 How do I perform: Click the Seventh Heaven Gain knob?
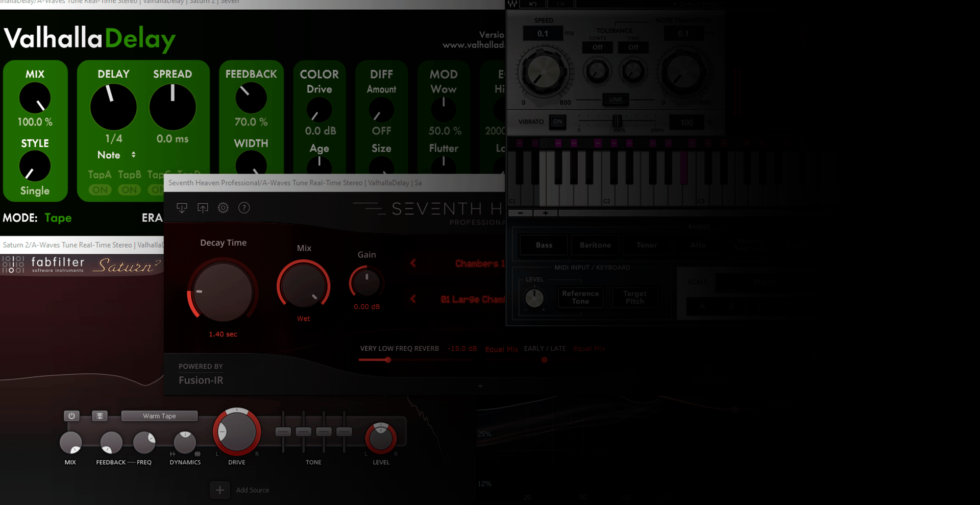click(366, 282)
